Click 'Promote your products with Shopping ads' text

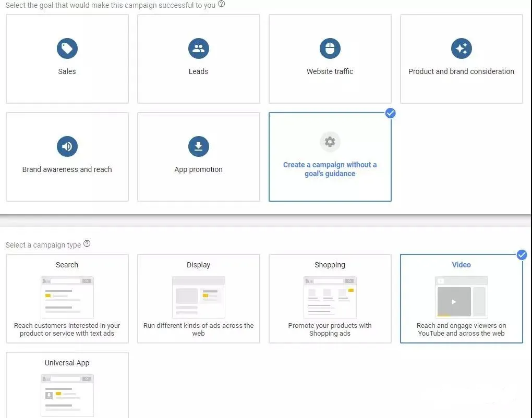pyautogui.click(x=330, y=329)
